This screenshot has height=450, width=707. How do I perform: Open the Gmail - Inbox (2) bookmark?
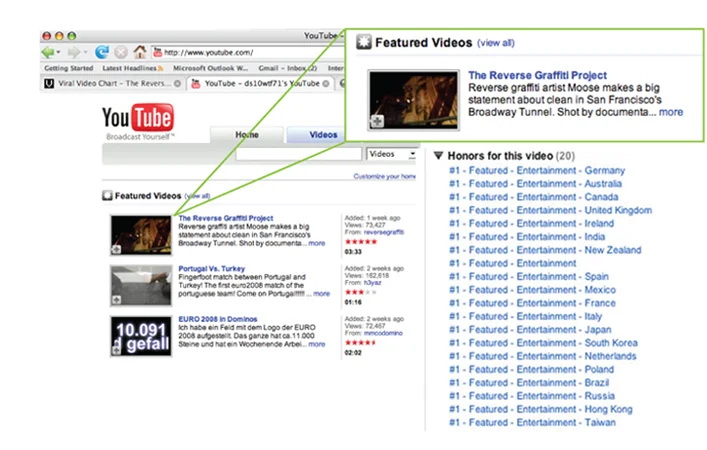(x=288, y=68)
